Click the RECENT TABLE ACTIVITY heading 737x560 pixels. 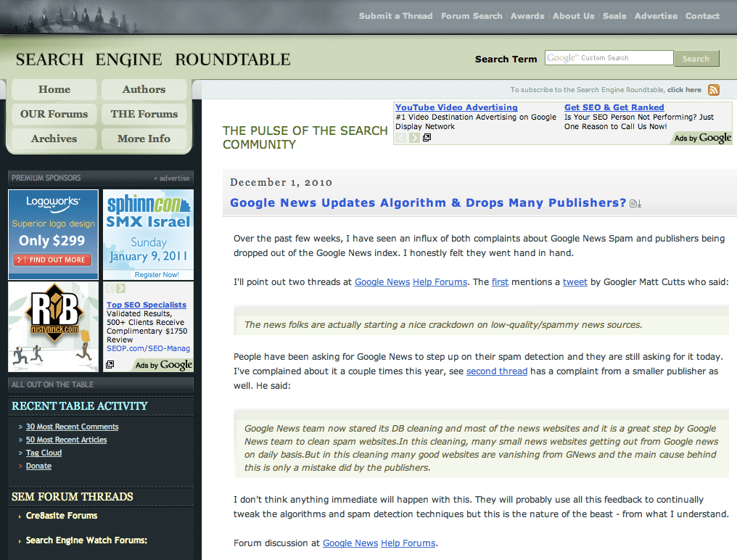80,406
